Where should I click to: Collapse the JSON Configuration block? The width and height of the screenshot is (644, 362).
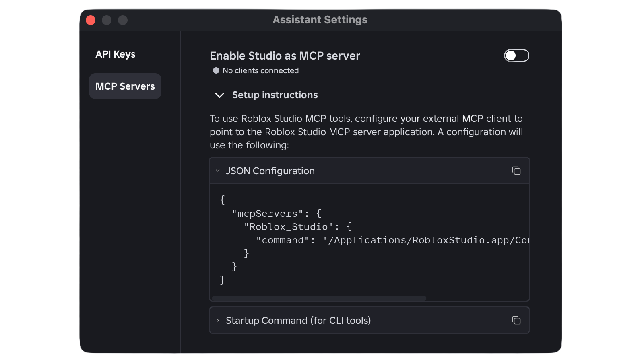pyautogui.click(x=218, y=171)
